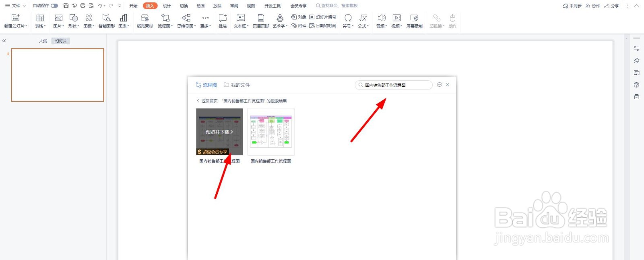Click the 视频 (Video) icon
The image size is (644, 260).
pos(396,18)
